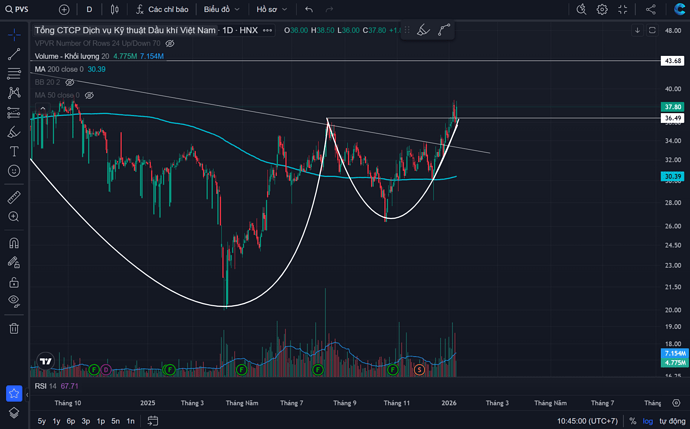Open the Biểu đồ dropdown
The width and height of the screenshot is (690, 429).
coord(220,9)
